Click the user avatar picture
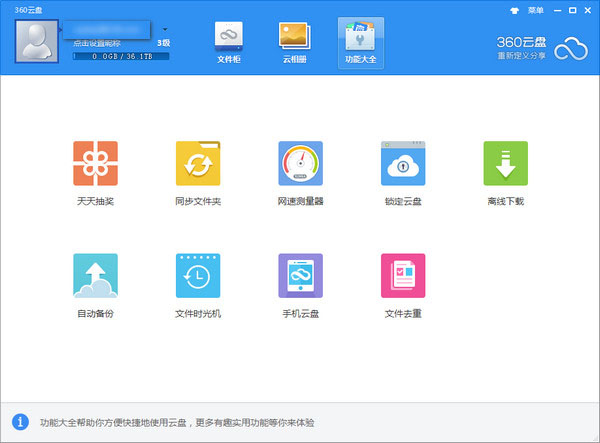The width and height of the screenshot is (600, 443). (x=39, y=40)
